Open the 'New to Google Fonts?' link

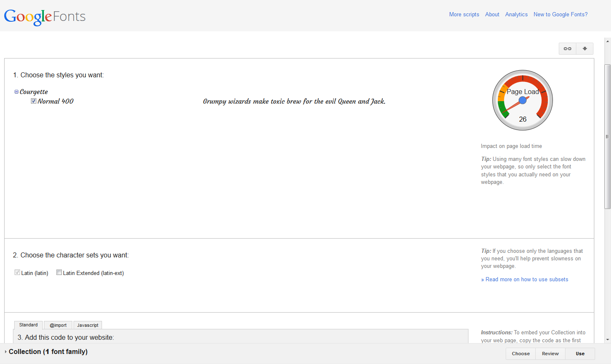tap(560, 14)
